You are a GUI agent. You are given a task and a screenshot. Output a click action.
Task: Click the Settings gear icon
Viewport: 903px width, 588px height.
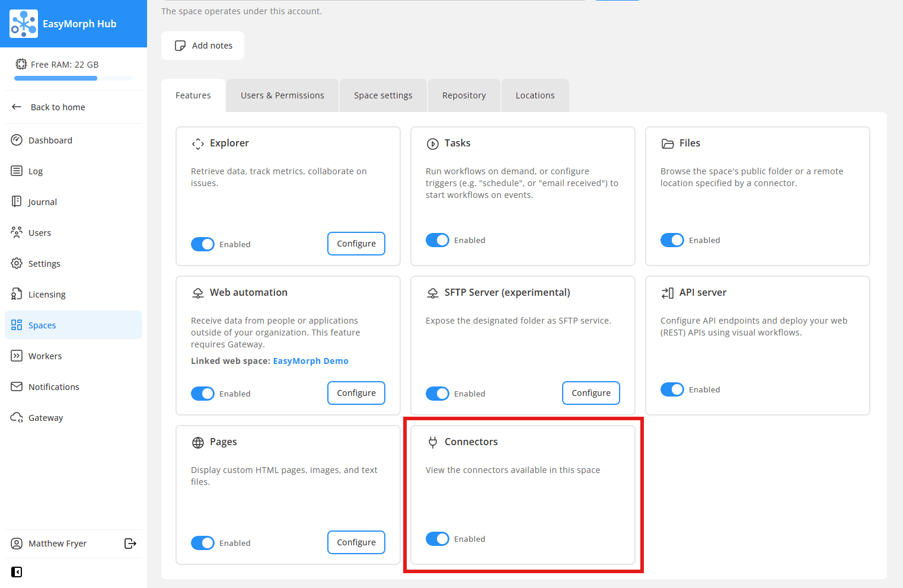17,263
